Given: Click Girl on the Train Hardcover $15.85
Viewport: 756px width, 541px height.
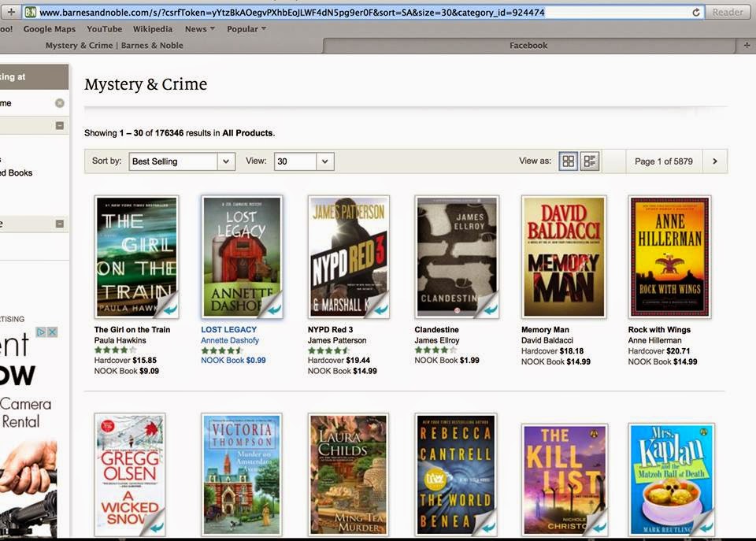Looking at the screenshot, I should coord(125,360).
